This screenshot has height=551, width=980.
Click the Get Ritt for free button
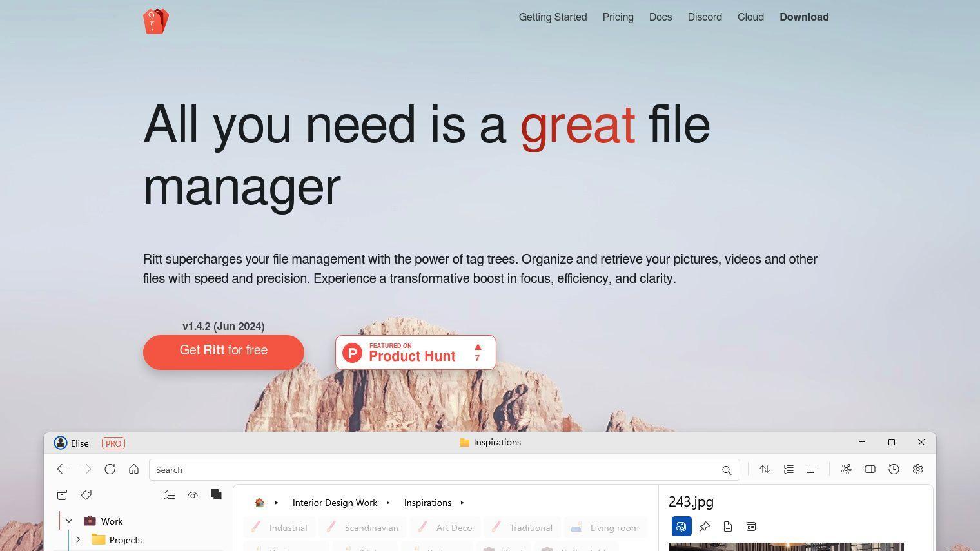pyautogui.click(x=223, y=352)
